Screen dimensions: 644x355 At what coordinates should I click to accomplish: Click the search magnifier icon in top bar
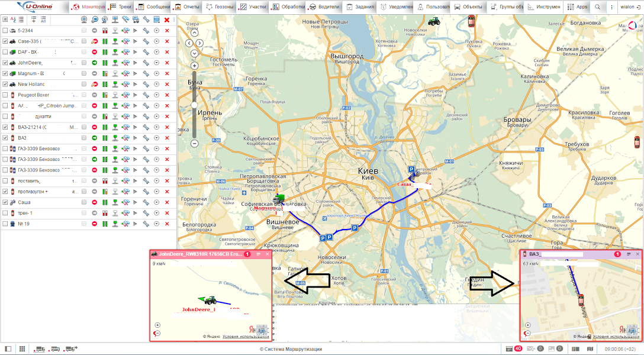597,7
